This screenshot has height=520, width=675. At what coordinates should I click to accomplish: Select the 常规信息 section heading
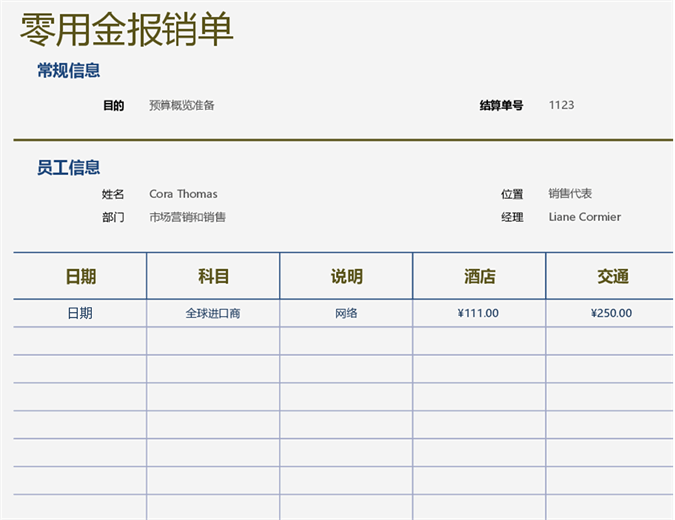(x=68, y=71)
